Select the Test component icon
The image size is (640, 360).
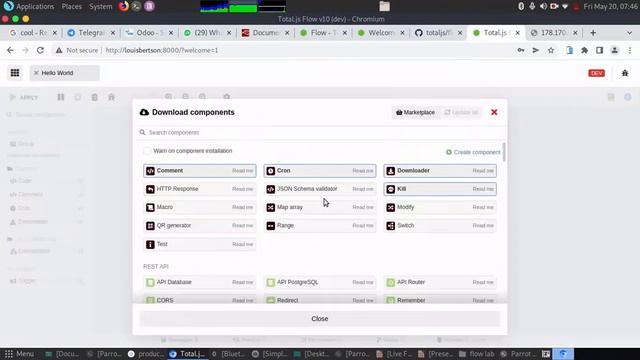point(150,244)
